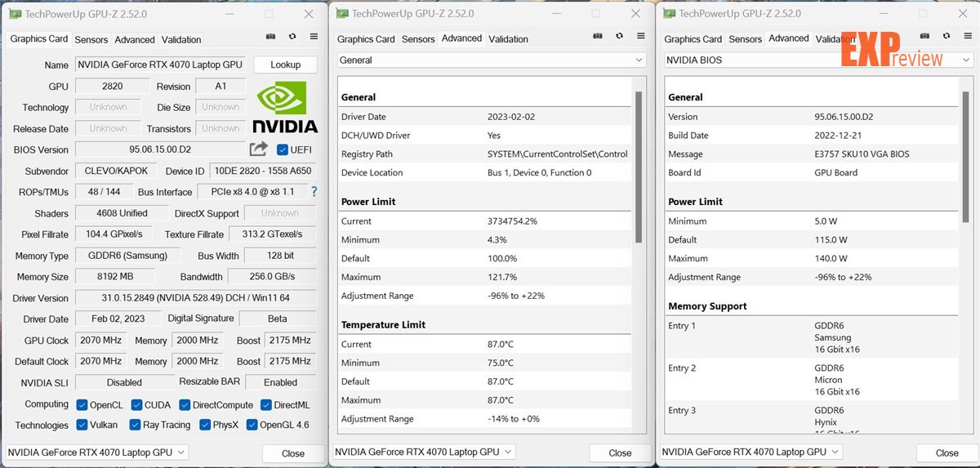This screenshot has height=468, width=980.
Task: Switch to the Sensors tab in the left window
Action: [91, 39]
